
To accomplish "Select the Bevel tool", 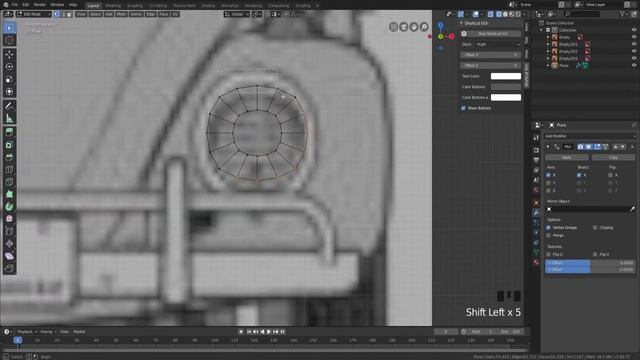I will point(9,157).
